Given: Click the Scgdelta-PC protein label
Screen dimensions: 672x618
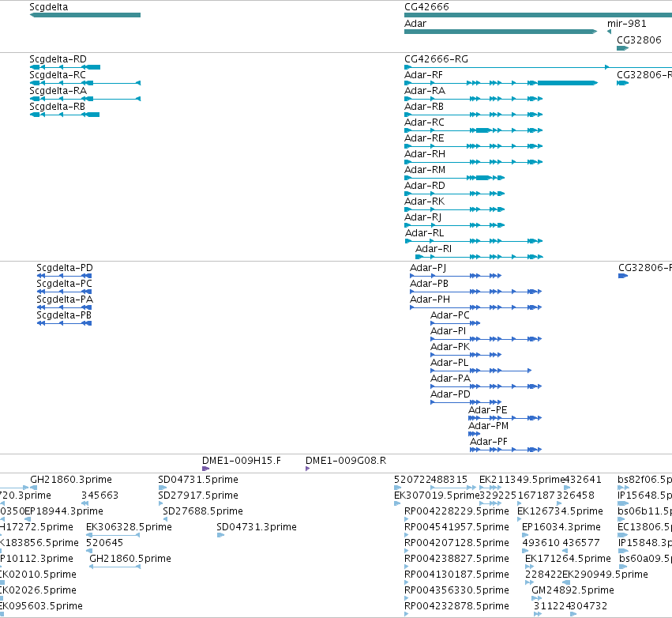Looking at the screenshot, I should click(64, 284).
